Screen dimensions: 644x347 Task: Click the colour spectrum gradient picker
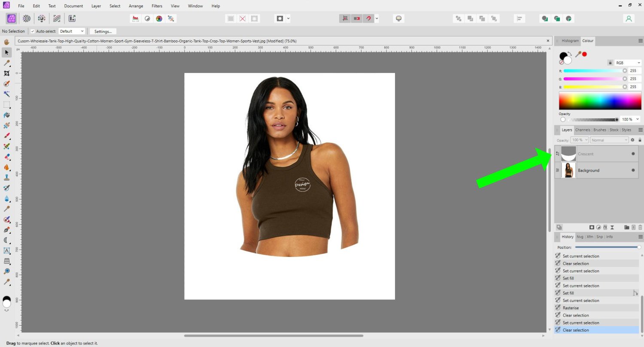pyautogui.click(x=600, y=101)
